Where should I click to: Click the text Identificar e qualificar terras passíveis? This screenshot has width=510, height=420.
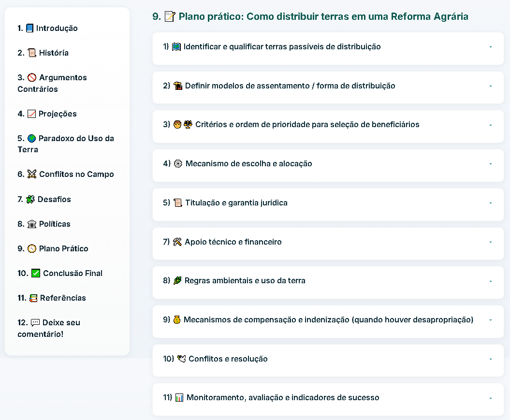282,47
